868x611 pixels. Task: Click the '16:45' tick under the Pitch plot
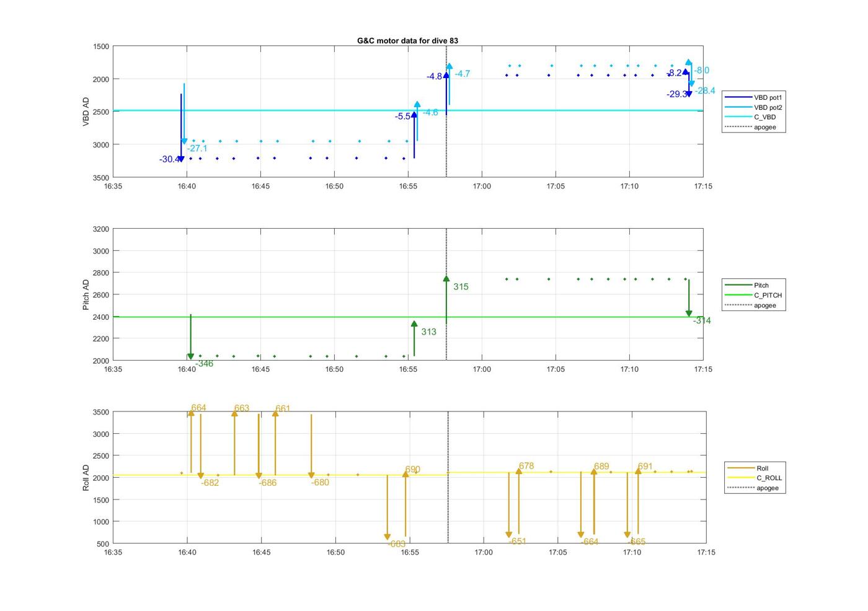point(260,369)
